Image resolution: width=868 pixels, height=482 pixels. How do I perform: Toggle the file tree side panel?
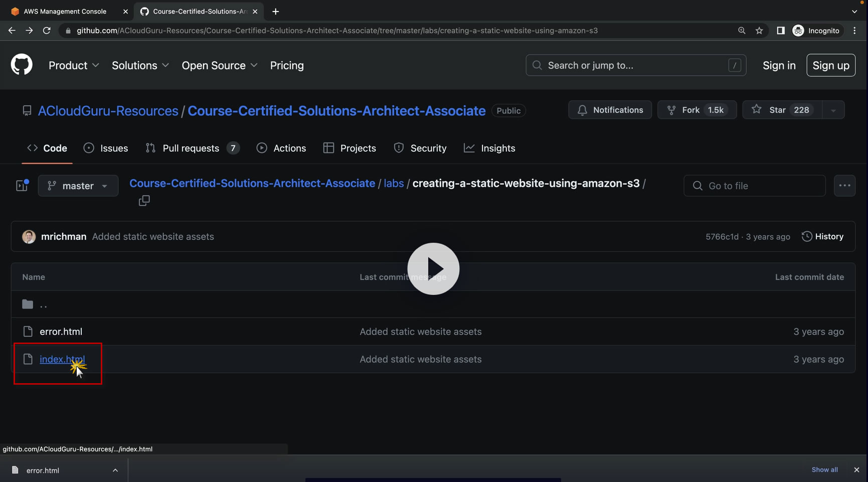tap(22, 186)
